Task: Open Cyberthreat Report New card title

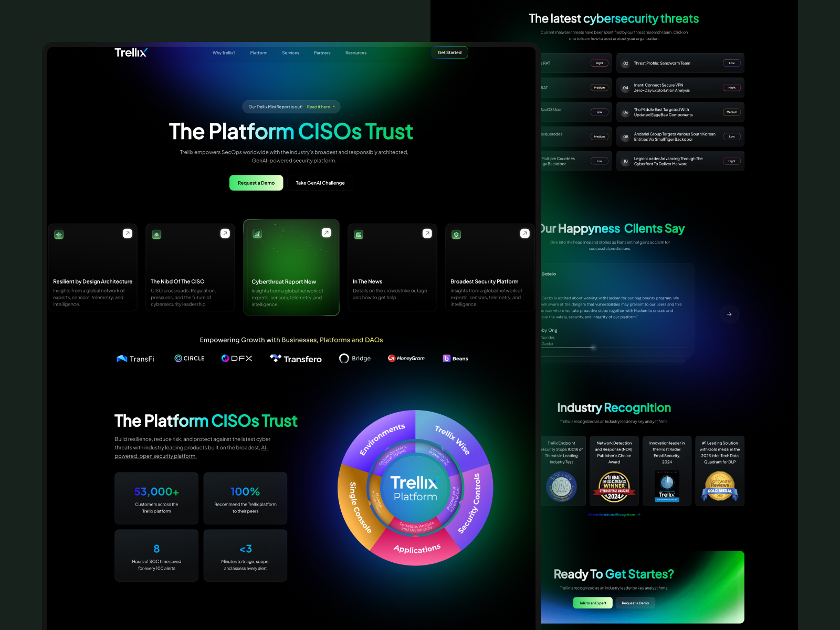Action: point(283,282)
